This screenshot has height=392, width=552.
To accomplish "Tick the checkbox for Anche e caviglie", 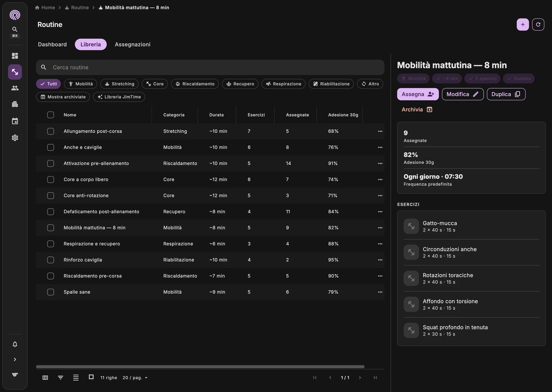I will [x=51, y=147].
